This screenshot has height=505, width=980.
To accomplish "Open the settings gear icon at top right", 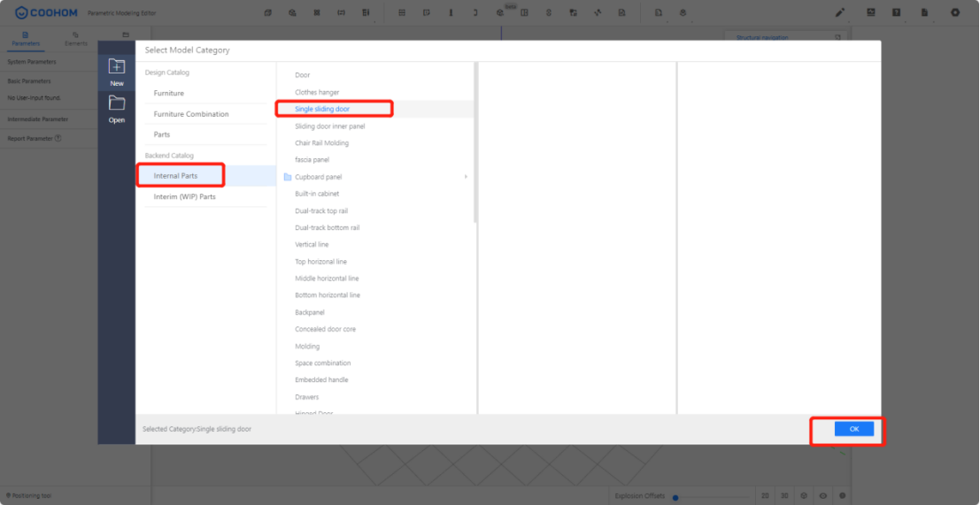I will click(x=955, y=12).
